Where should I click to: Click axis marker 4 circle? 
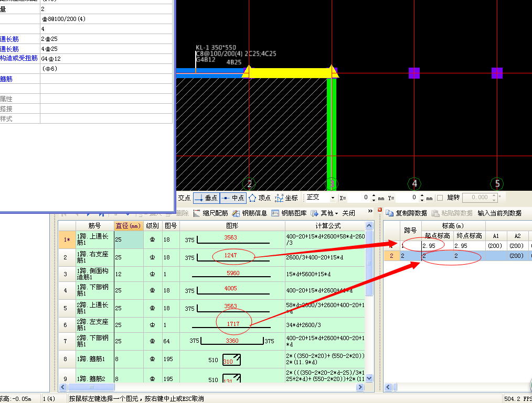tap(414, 184)
